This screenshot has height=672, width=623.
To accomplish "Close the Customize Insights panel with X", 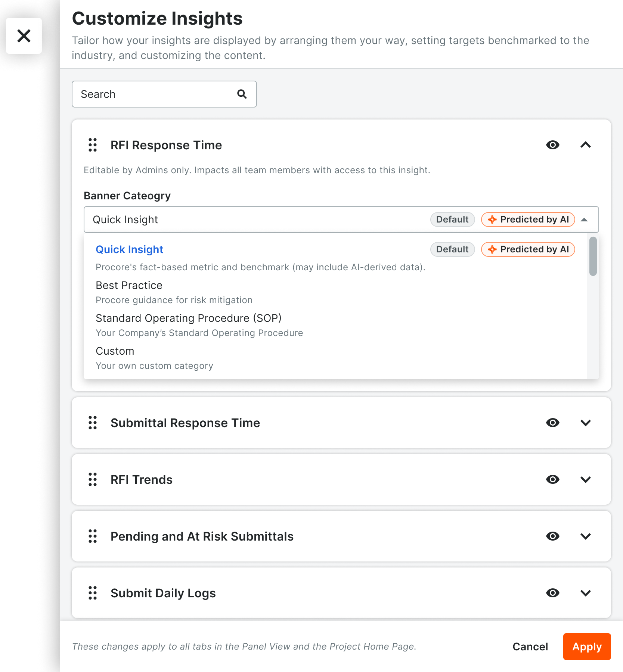I will tap(24, 36).
